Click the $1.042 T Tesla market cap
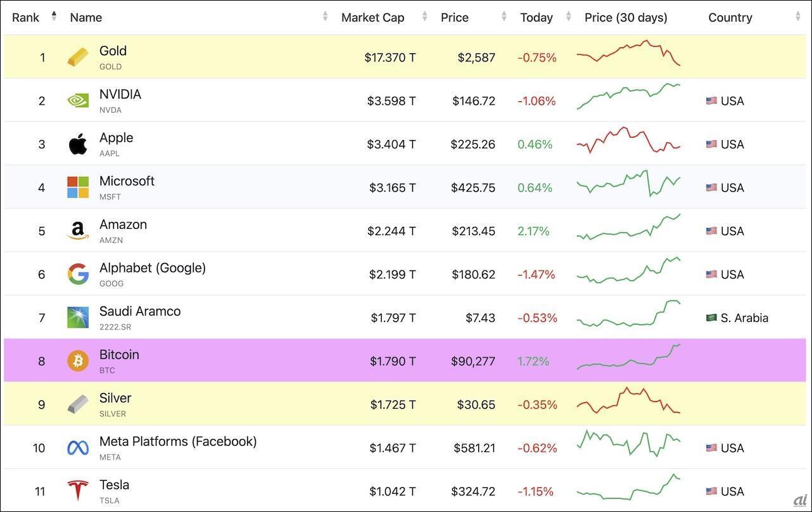The height and width of the screenshot is (512, 812). click(393, 492)
